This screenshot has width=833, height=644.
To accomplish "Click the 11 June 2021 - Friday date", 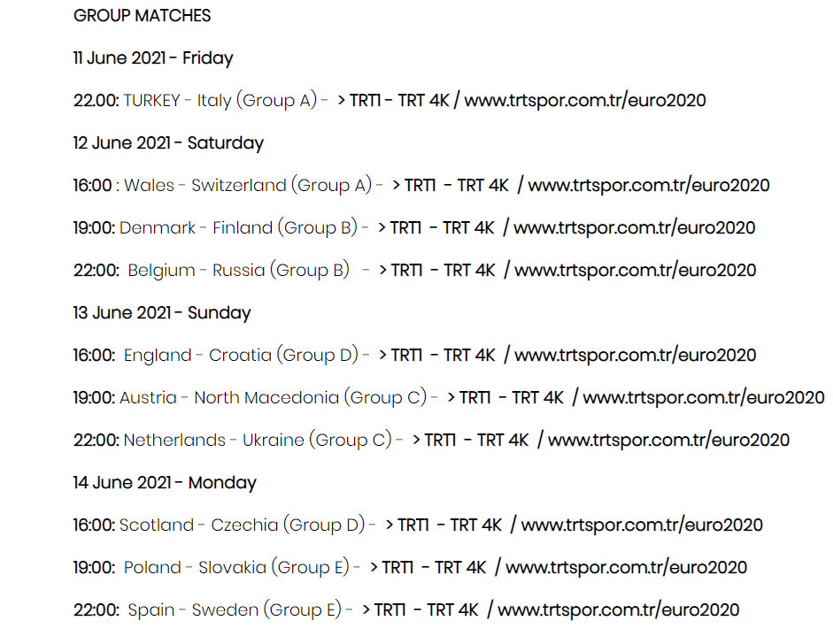I will point(153,57).
